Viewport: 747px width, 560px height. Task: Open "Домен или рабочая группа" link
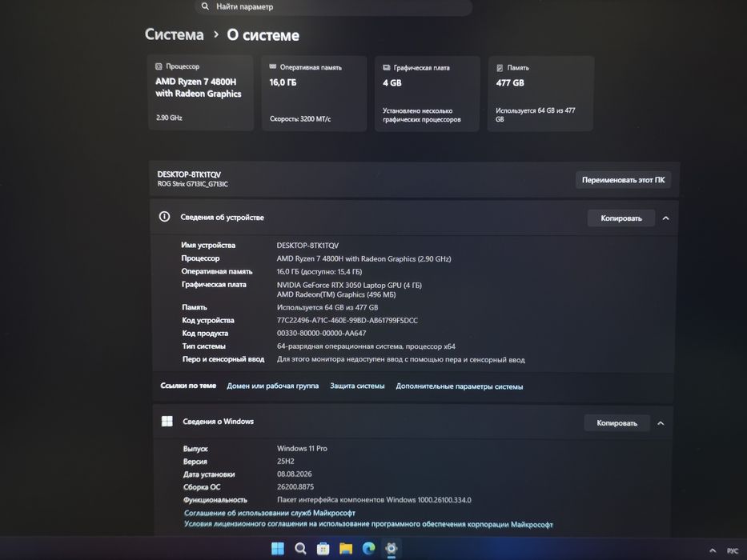click(x=272, y=386)
